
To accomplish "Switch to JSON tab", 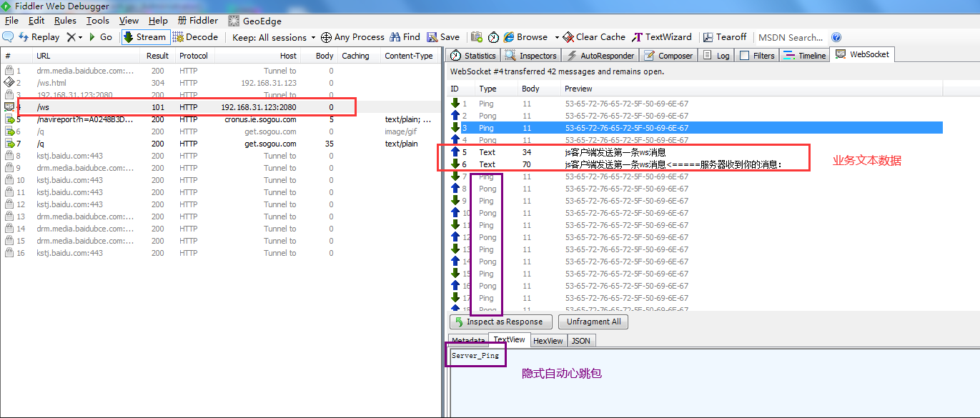I will pyautogui.click(x=581, y=341).
